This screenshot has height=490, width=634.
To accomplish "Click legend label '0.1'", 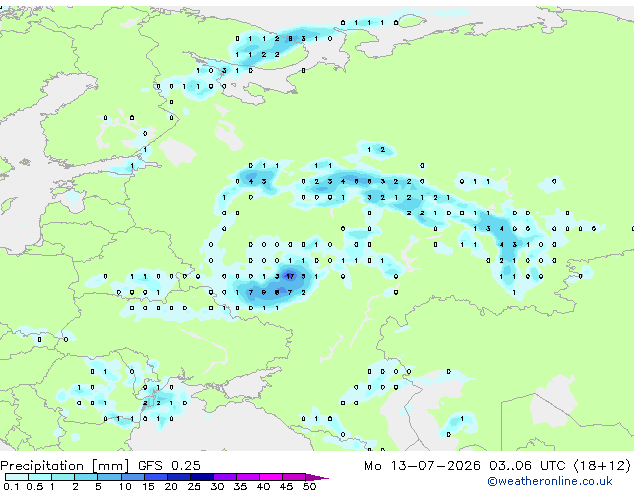I will coord(11,486).
